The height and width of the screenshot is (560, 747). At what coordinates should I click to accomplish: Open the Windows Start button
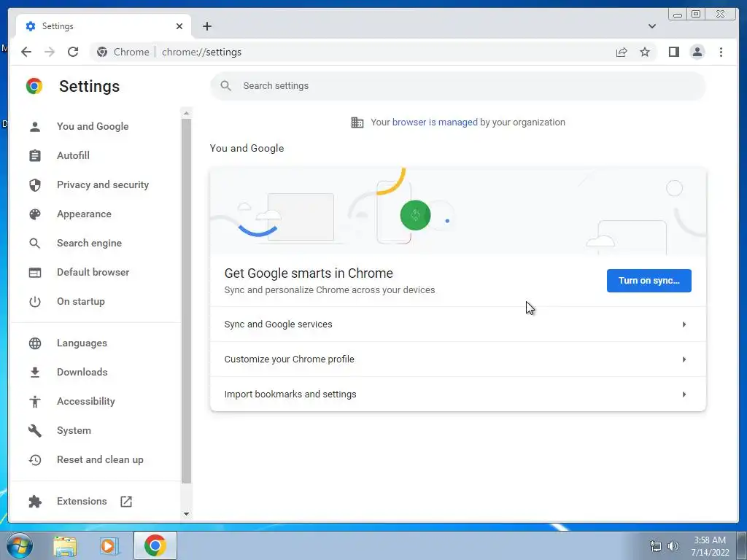[x=19, y=545]
